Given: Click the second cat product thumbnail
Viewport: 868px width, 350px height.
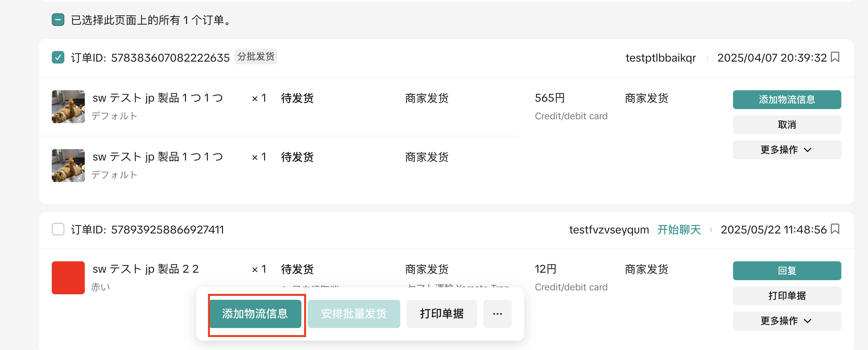Looking at the screenshot, I should [x=68, y=166].
